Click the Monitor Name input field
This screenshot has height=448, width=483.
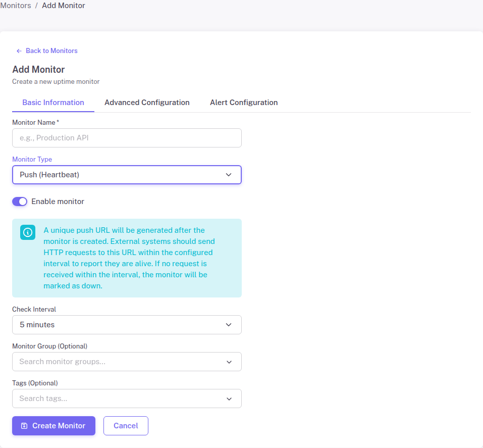[126, 137]
